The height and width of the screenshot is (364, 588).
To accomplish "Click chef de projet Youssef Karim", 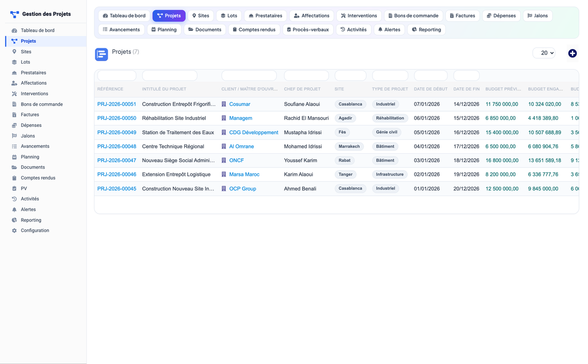I will click(x=300, y=160).
